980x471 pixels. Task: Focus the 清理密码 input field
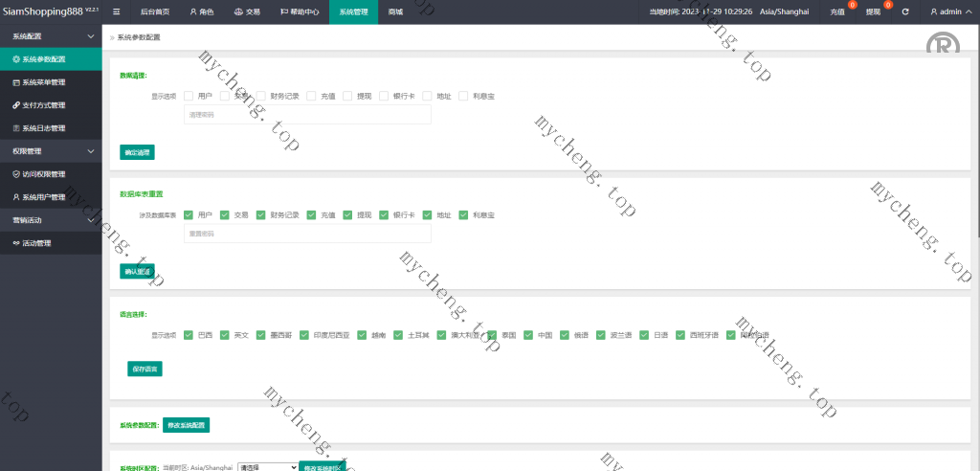tap(306, 115)
